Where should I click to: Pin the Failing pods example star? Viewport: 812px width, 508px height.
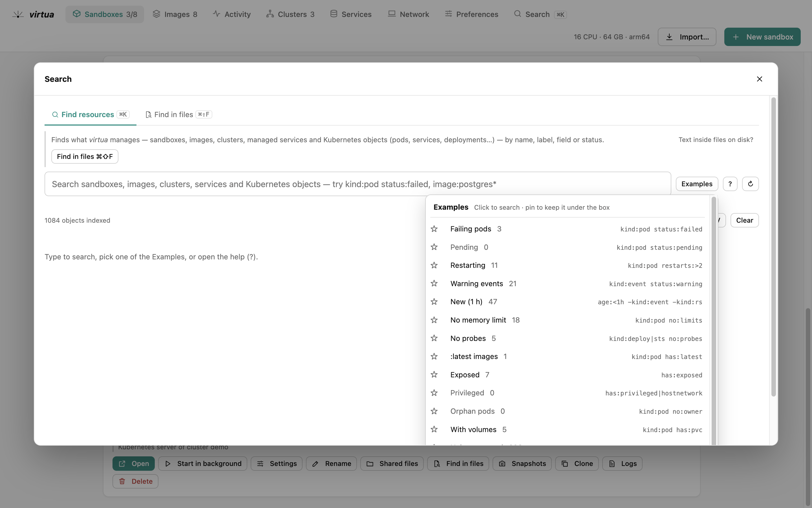tap(434, 229)
